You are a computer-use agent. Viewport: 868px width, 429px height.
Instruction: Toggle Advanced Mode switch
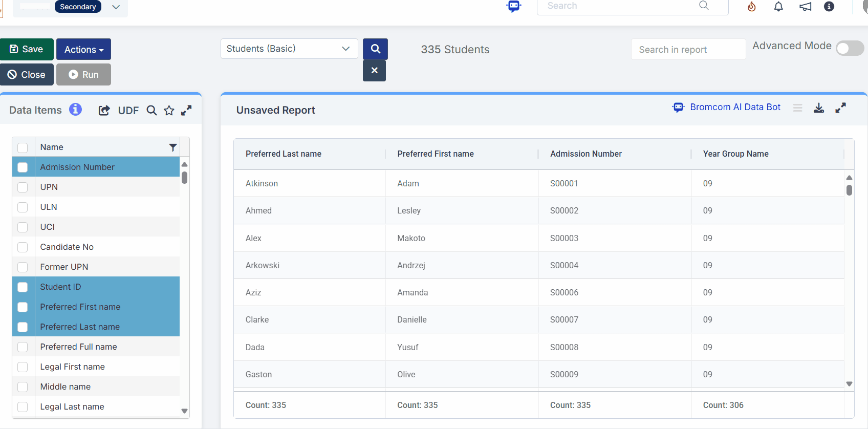(850, 49)
